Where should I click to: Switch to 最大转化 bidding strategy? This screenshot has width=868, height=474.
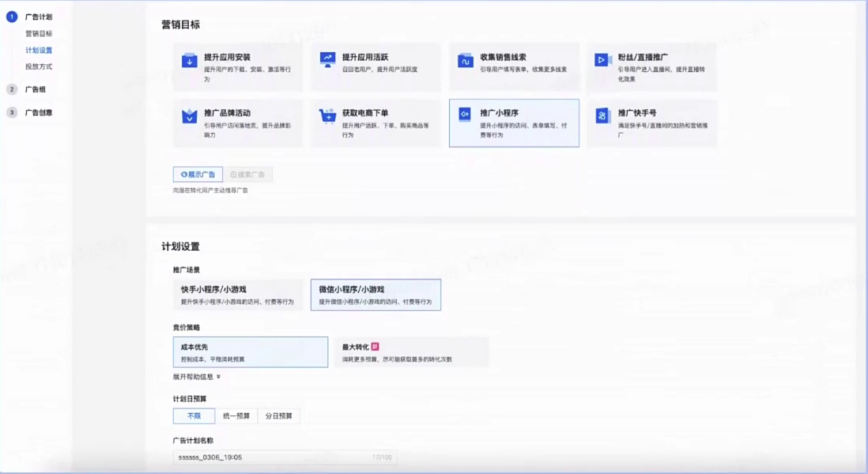click(x=411, y=351)
